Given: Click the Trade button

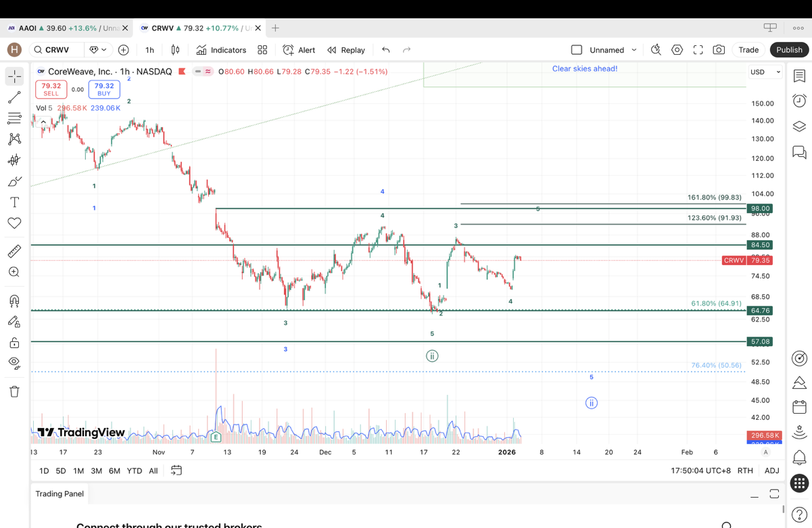Looking at the screenshot, I should click(748, 50).
